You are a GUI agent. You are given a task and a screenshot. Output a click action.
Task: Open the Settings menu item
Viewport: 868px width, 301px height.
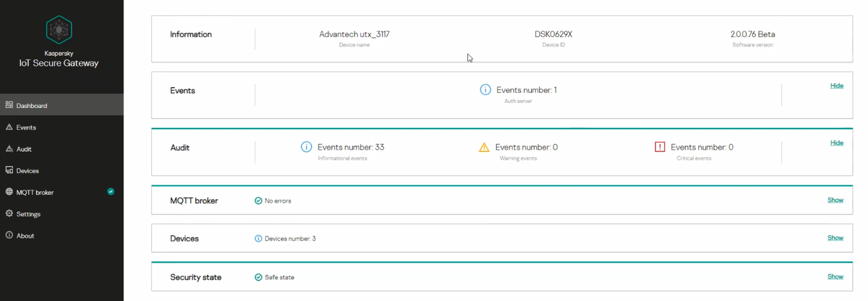[28, 214]
